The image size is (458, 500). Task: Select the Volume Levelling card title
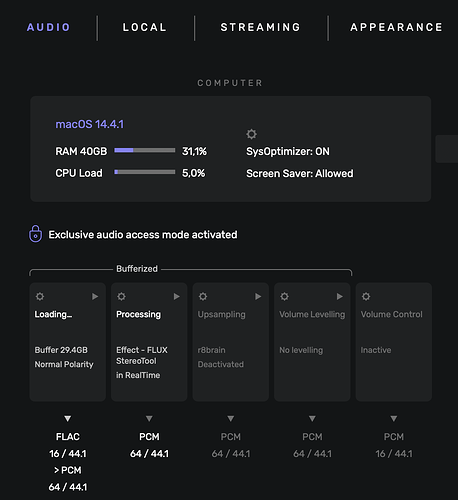312,314
